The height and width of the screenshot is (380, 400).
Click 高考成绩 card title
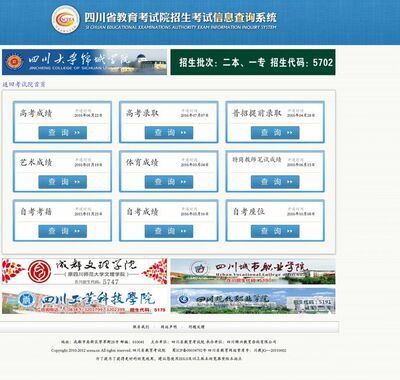point(36,113)
